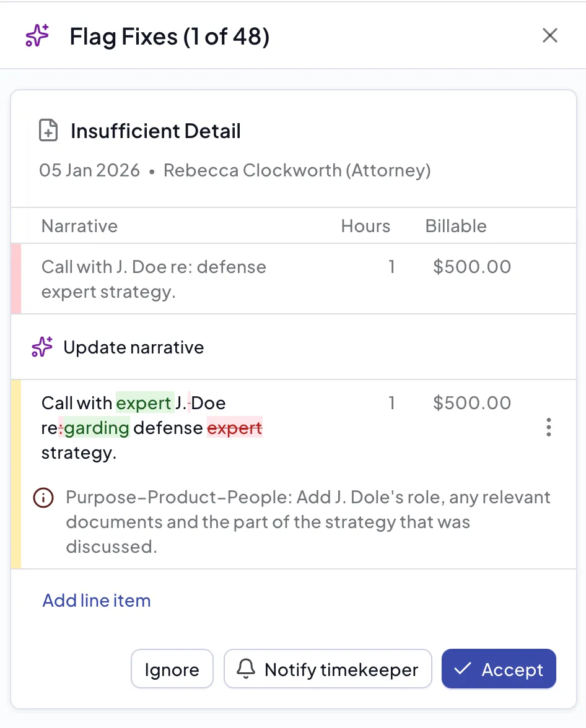This screenshot has height=728, width=586.
Task: Click the Flag Fixes (1 of 48) title
Action: [x=170, y=37]
